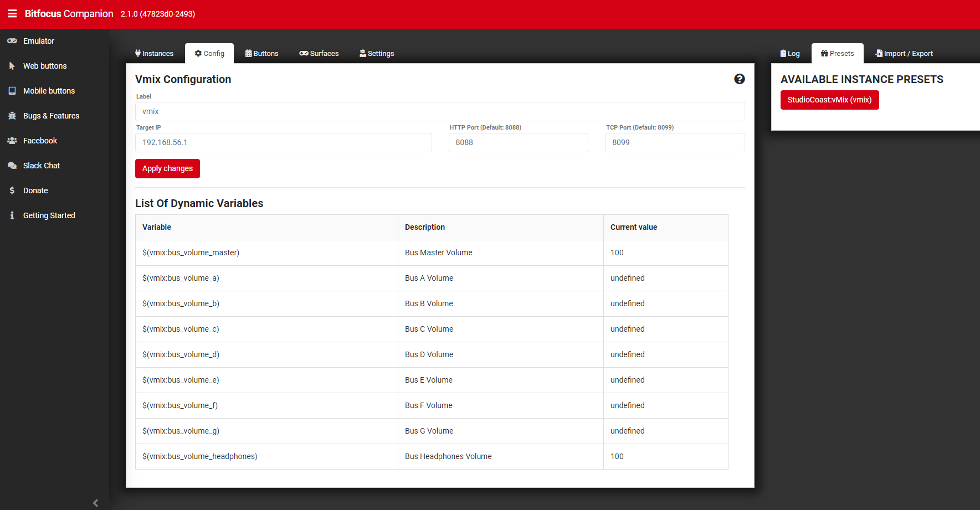Toggle the hamburger sidebar menu
980x510 pixels.
(12, 13)
